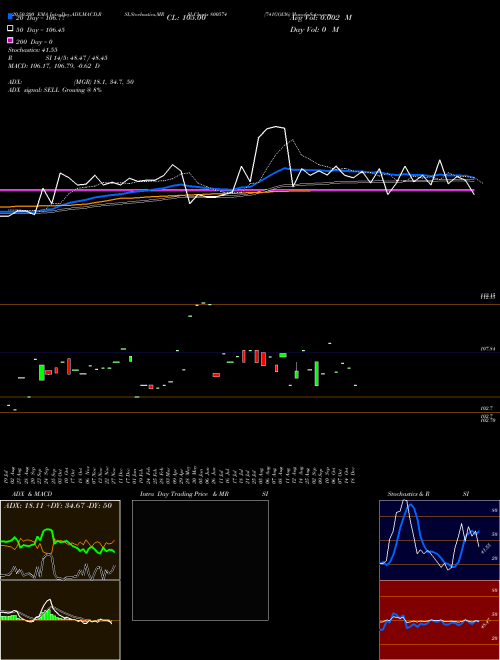Open the MACD histogram chart panel
500x660 pixels.
click(60, 620)
